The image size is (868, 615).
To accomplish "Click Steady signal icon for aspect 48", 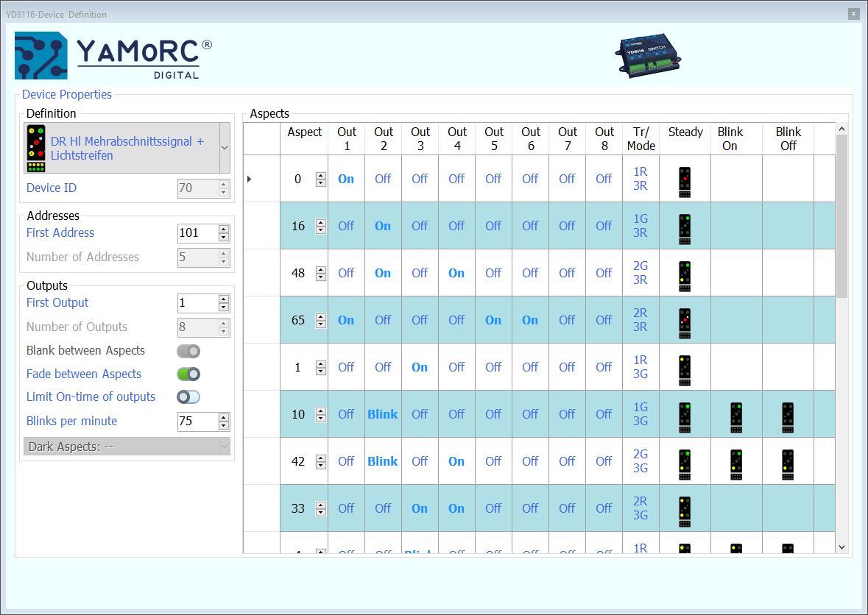I will 685,276.
